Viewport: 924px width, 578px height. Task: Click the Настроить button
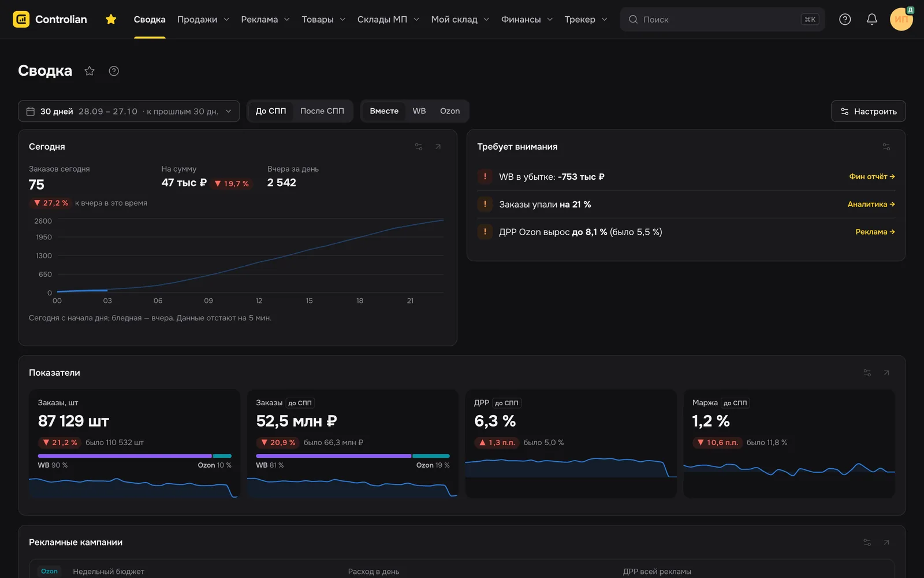[x=868, y=111]
